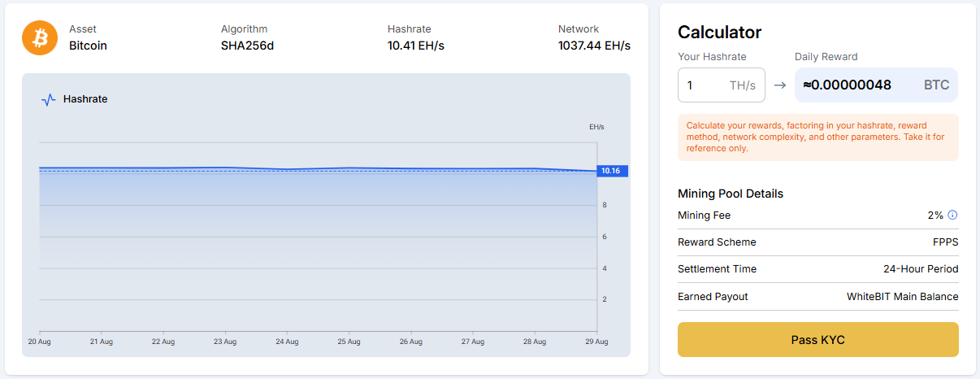Click the Network value 1037.44 EH/s
The width and height of the screenshot is (980, 379).
(594, 46)
